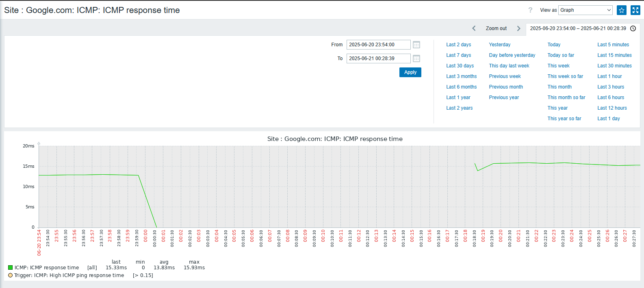Click green legend swatch for ICMP response time
644x288 pixels.
click(11, 268)
